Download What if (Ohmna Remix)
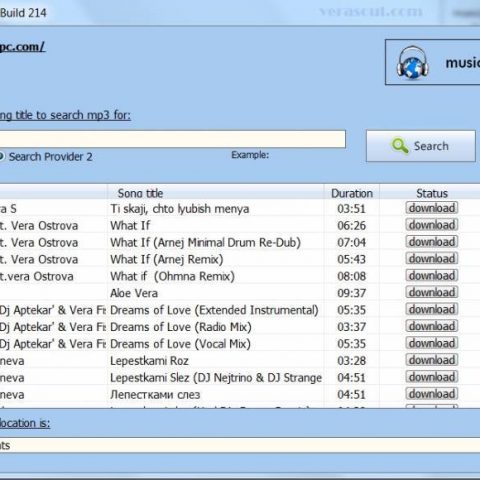 point(432,276)
